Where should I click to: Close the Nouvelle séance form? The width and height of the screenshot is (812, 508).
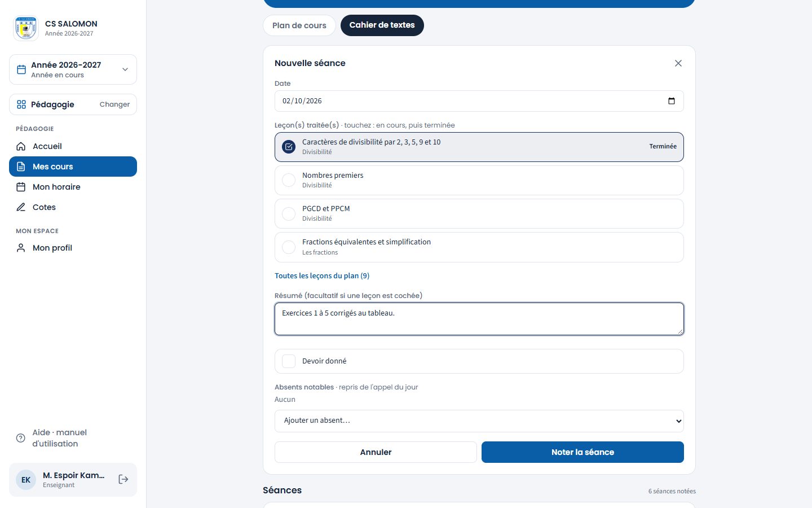[x=678, y=63]
